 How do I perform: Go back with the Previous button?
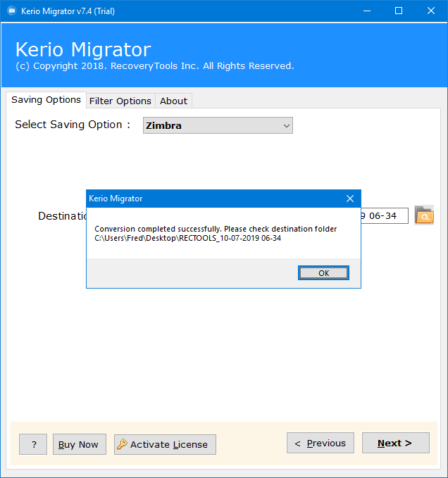(321, 443)
